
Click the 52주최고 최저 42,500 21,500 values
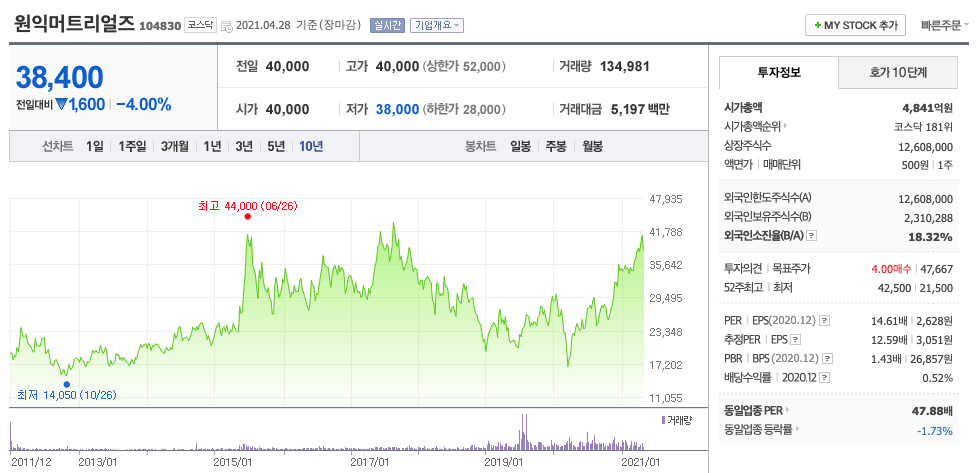click(x=916, y=288)
